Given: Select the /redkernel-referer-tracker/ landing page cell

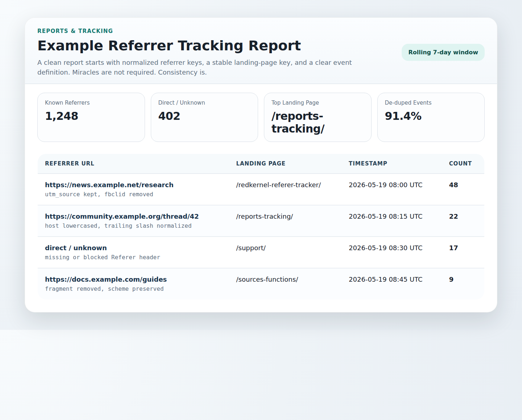Looking at the screenshot, I should click(x=278, y=185).
